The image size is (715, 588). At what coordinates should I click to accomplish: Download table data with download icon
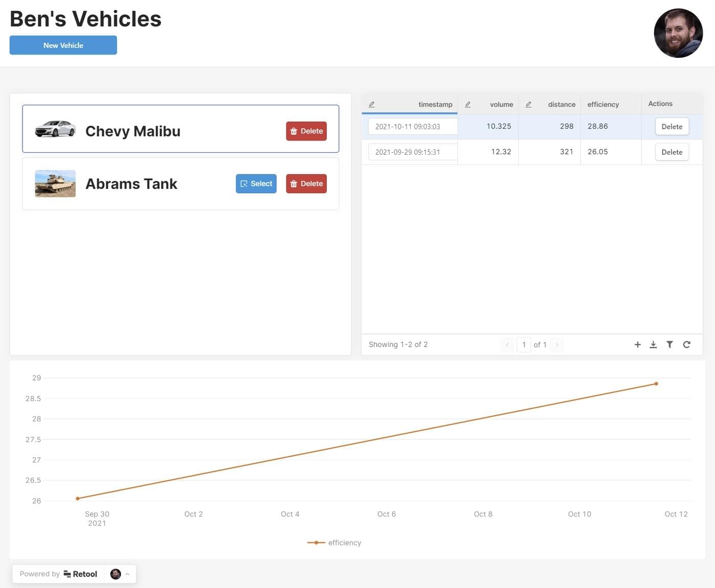653,345
